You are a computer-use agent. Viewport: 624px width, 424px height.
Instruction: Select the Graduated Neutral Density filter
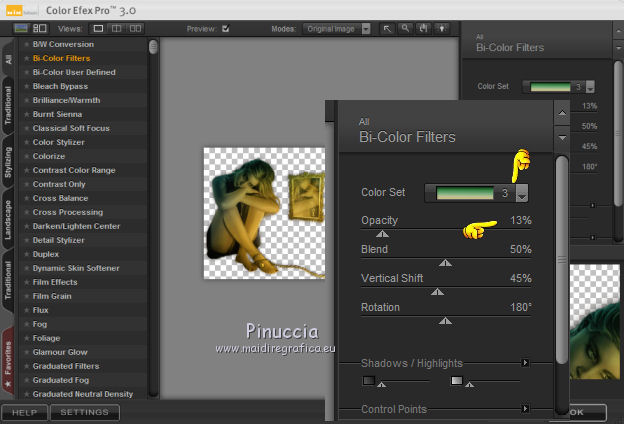click(83, 394)
